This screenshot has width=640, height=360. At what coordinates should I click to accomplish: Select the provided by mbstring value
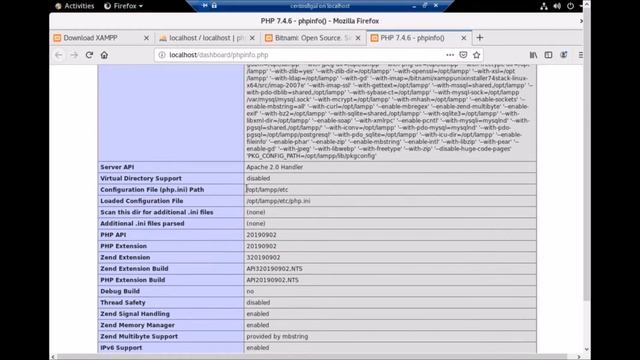coord(277,337)
